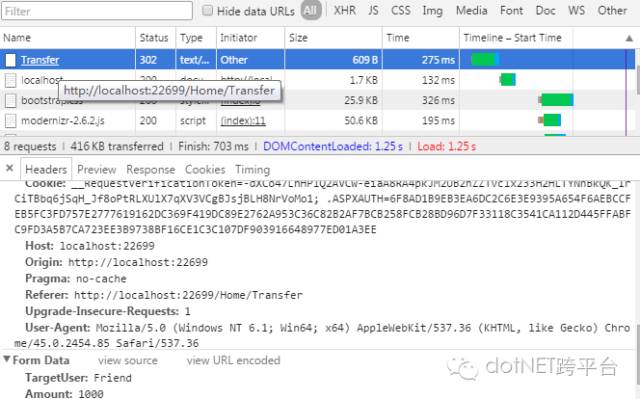Filter requests by JS
The width and height of the screenshot is (640, 399).
click(x=373, y=11)
